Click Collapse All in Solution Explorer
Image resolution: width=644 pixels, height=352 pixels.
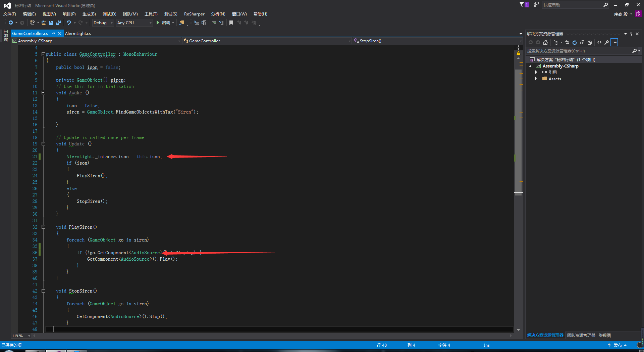(582, 42)
